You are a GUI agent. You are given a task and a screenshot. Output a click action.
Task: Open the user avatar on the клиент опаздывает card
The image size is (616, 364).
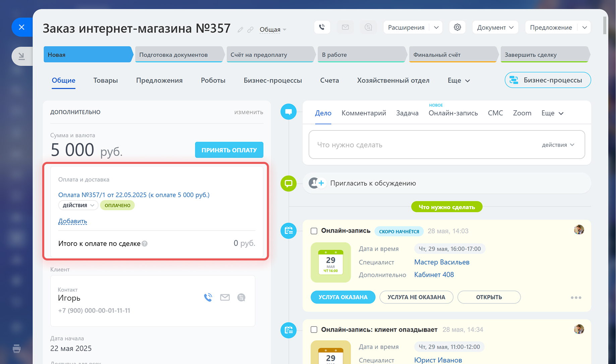click(579, 329)
